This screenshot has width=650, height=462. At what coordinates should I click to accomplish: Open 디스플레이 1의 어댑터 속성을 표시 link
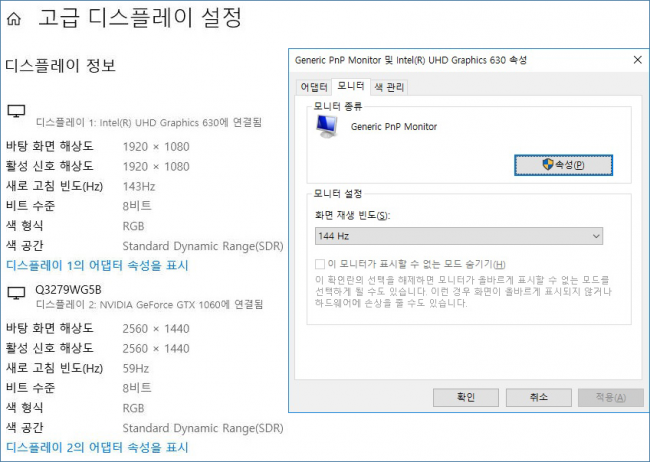tap(97, 266)
